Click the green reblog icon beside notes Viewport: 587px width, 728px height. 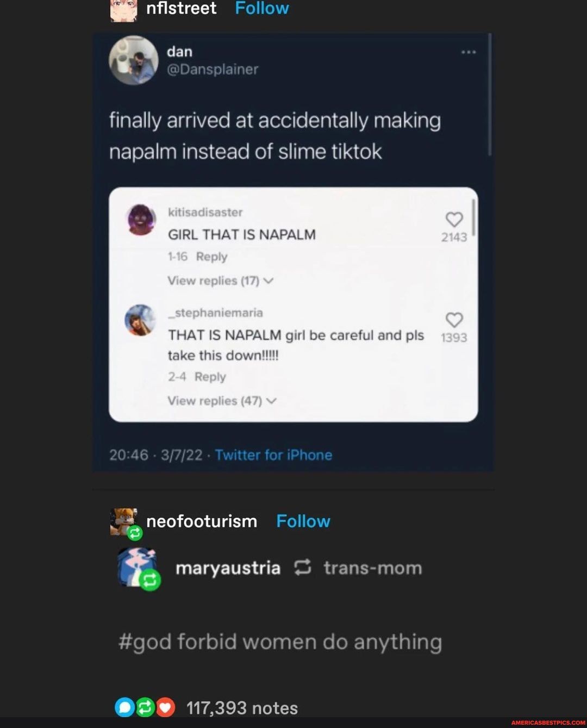[145, 707]
